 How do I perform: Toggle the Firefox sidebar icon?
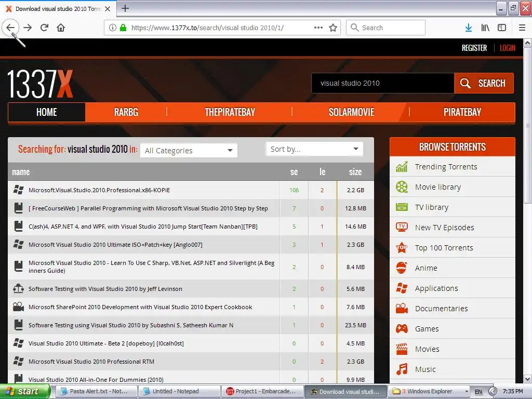coord(502,28)
